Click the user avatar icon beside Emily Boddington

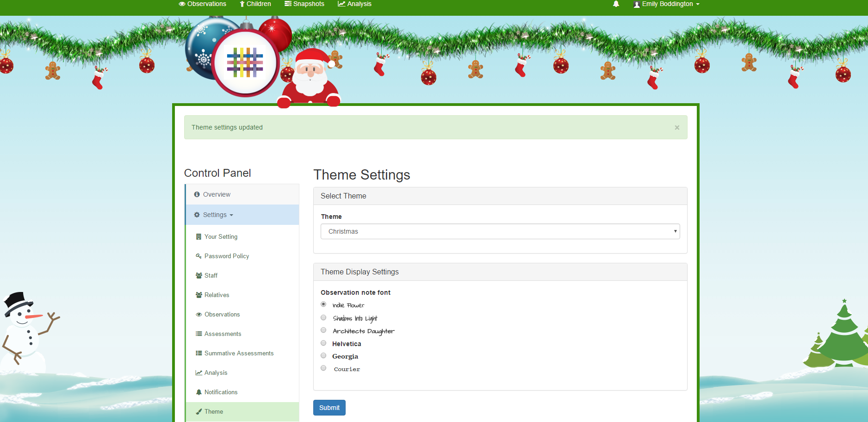637,4
